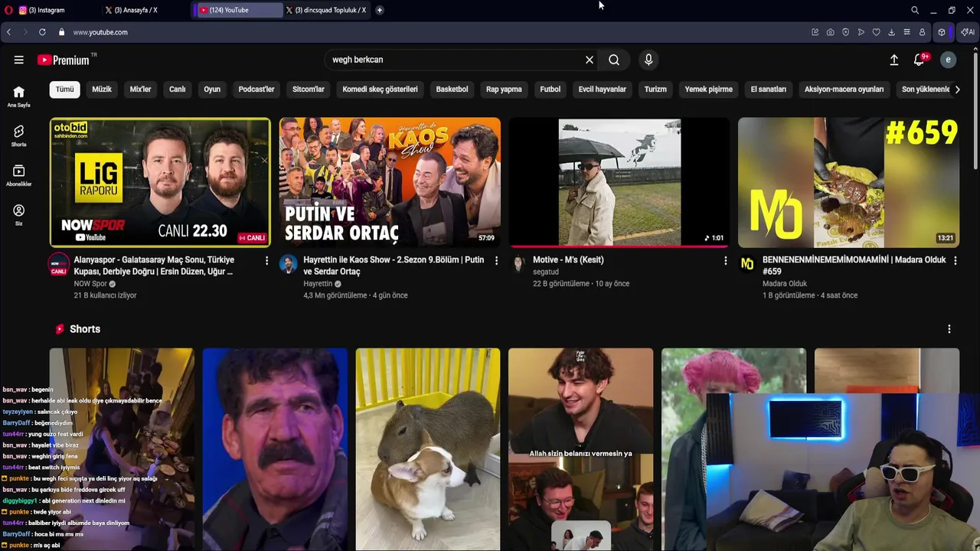Click the search magnifier button
Screen dimensions: 980x551
click(614, 60)
